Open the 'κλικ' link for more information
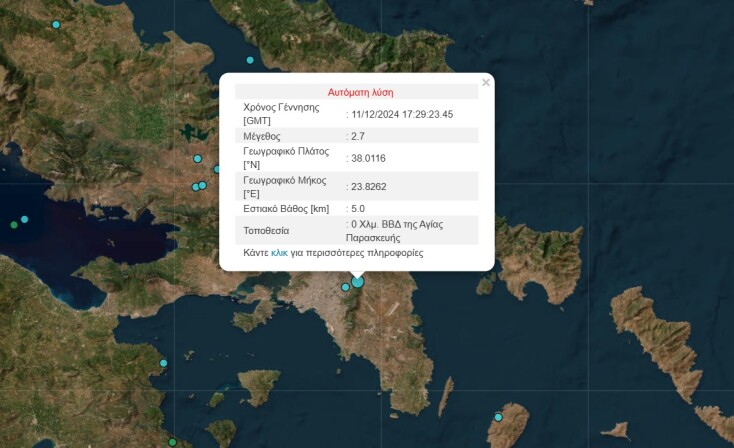This screenshot has height=448, width=734. coord(279,253)
